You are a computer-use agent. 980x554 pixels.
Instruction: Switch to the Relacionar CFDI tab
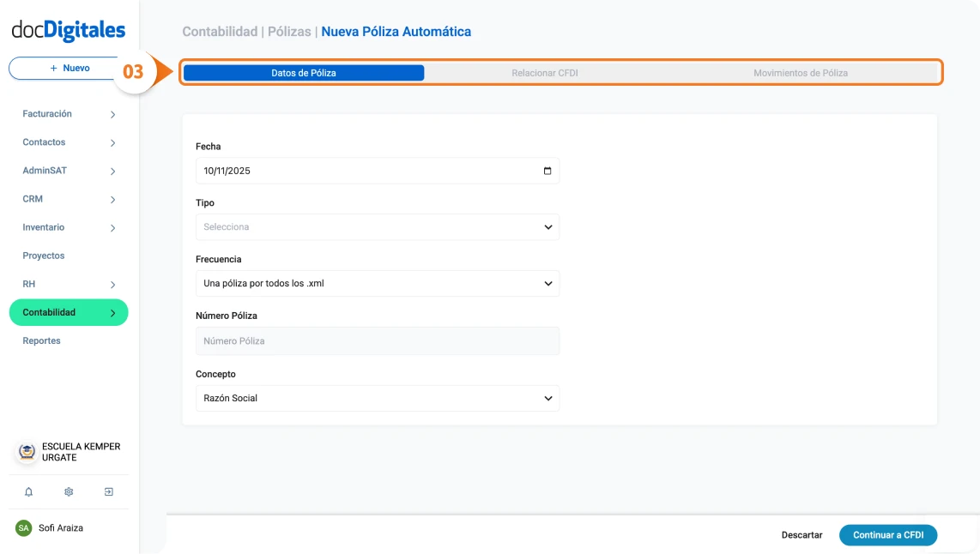pyautogui.click(x=544, y=73)
